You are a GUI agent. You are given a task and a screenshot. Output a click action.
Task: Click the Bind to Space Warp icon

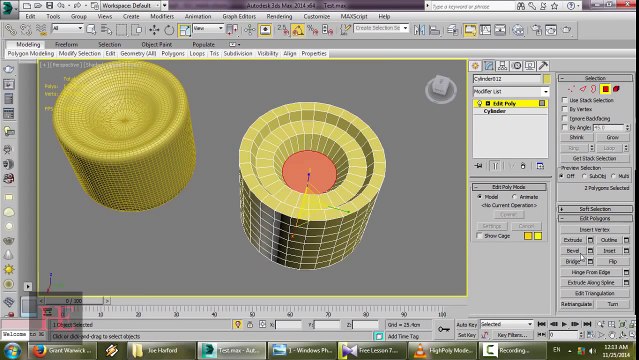pyautogui.click(x=41, y=30)
